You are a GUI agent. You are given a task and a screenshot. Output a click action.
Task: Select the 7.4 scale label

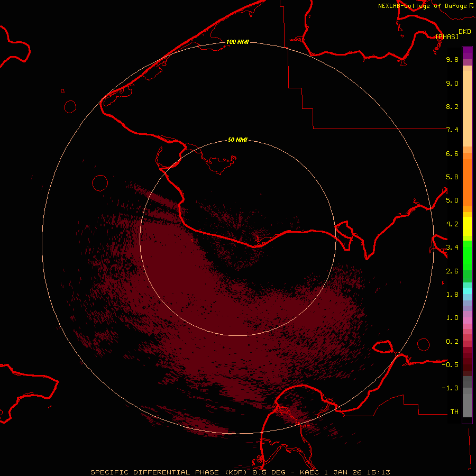click(x=452, y=130)
